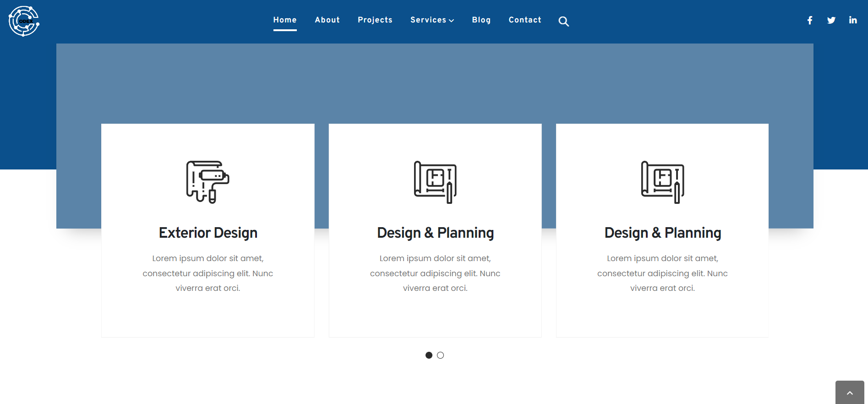The height and width of the screenshot is (404, 868).
Task: Open the site search magnifier
Action: (x=563, y=22)
